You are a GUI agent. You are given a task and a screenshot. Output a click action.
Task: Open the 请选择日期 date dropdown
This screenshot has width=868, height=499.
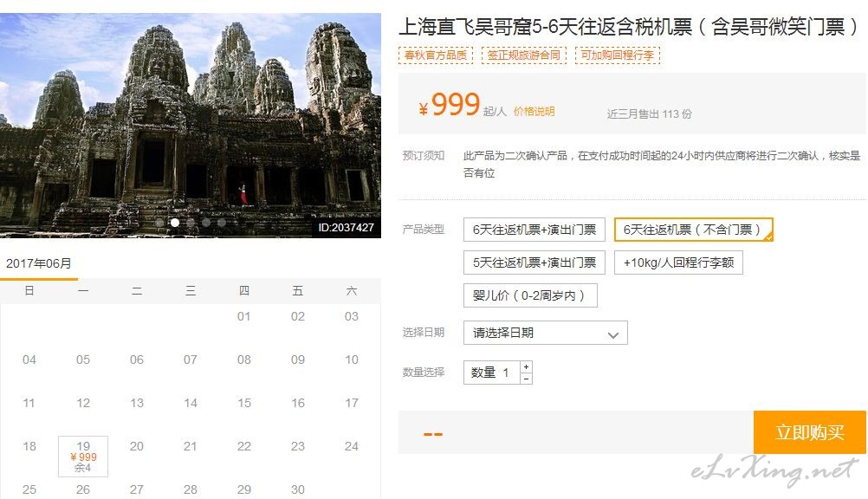click(x=545, y=333)
